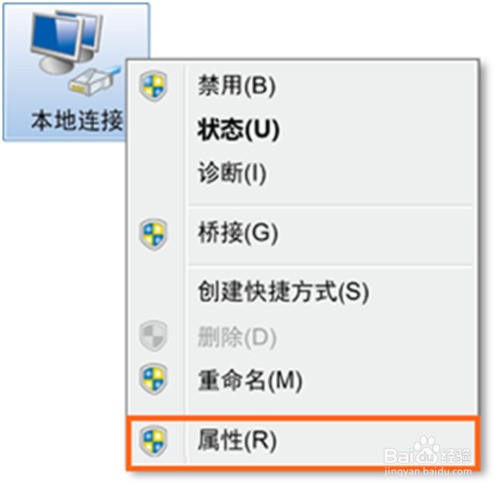Select the 本地连接 network adapter icon

coord(76,72)
